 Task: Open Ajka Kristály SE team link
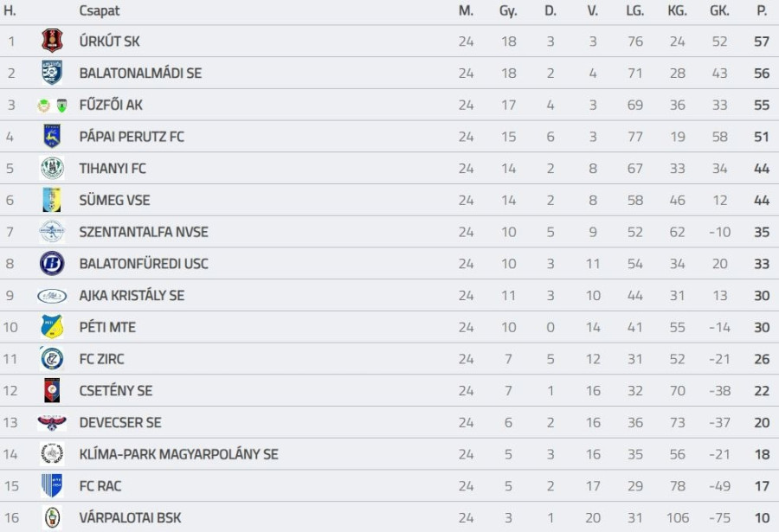(x=132, y=295)
